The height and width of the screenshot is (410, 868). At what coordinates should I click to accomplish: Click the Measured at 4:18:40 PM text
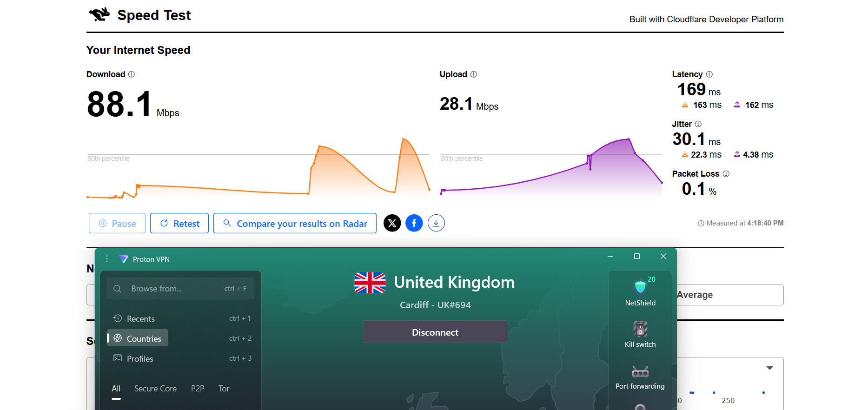pyautogui.click(x=741, y=223)
